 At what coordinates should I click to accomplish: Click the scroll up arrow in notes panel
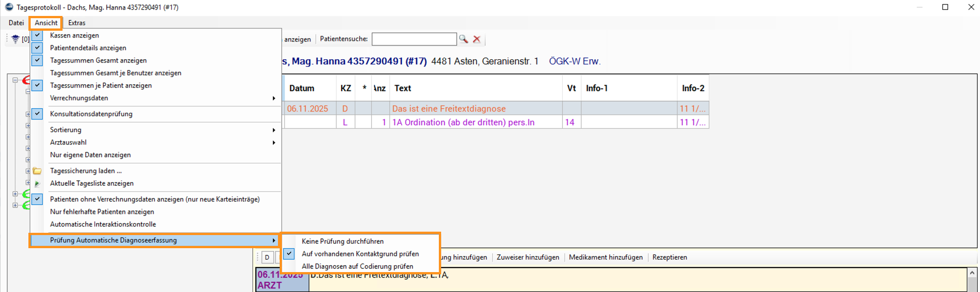(972, 273)
